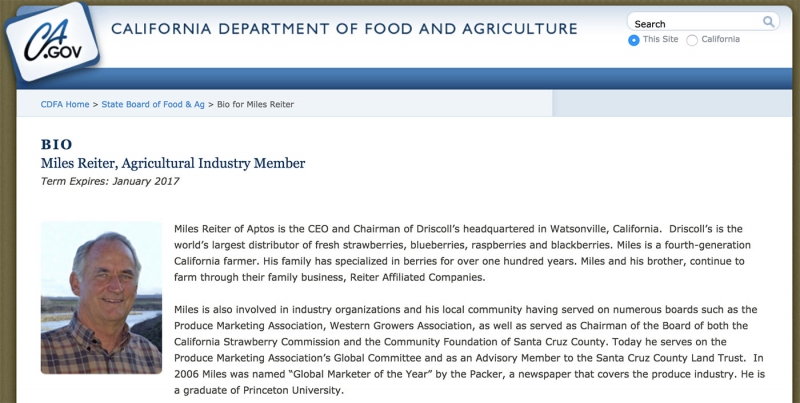Click the 'This Site' label text
This screenshot has height=403, width=800.
(x=660, y=40)
